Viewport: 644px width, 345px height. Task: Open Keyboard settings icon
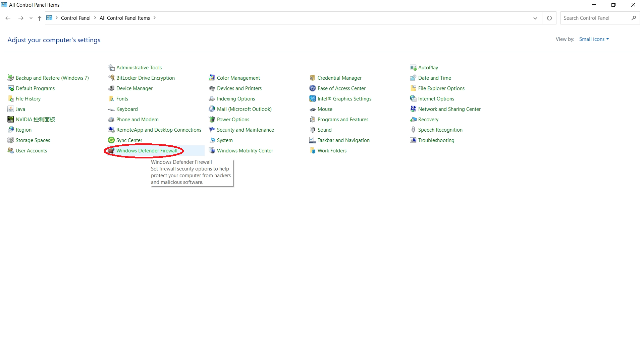(111, 109)
